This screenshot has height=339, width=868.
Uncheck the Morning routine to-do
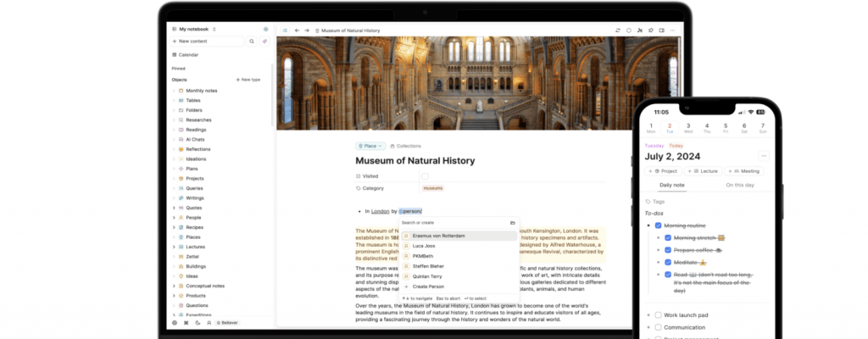click(658, 226)
